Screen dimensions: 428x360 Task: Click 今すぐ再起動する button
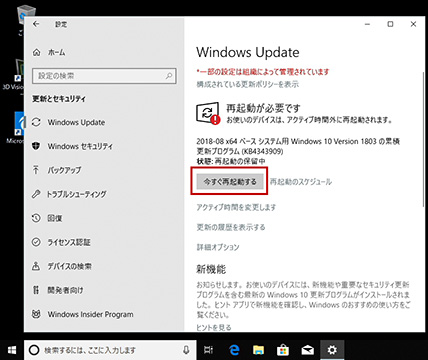coord(230,182)
